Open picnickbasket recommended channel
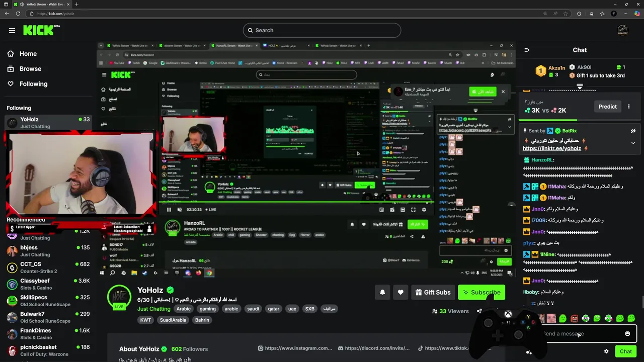The image size is (644, 362). point(48,350)
